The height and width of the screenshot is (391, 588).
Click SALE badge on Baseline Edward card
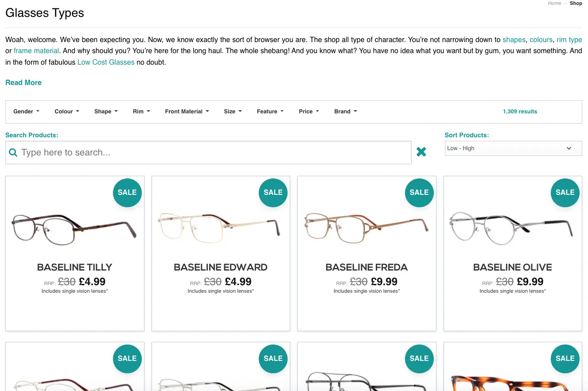coord(273,193)
